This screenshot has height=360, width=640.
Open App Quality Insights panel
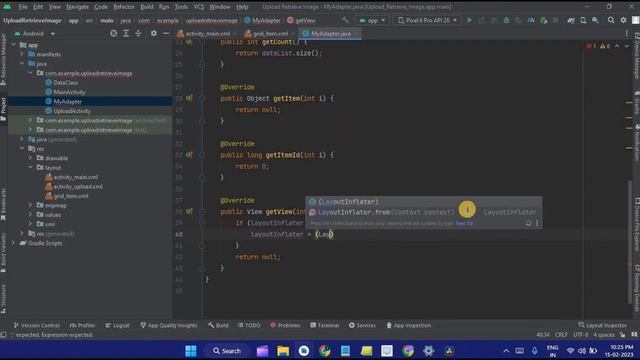169,325
